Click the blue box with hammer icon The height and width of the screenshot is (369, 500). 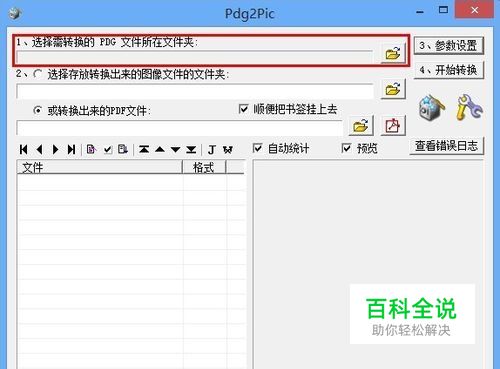(x=432, y=107)
